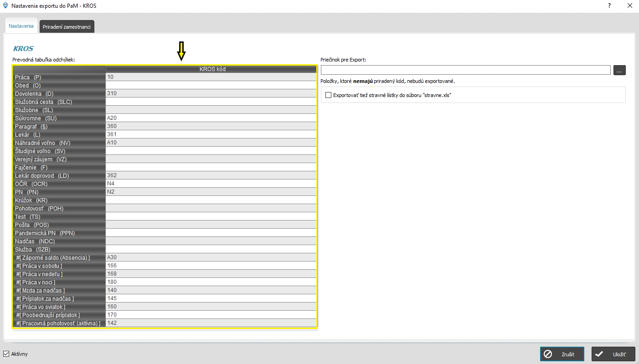Image resolution: width=639 pixels, height=364 pixels.
Task: Click the Práca (P) row label
Action: coord(59,77)
